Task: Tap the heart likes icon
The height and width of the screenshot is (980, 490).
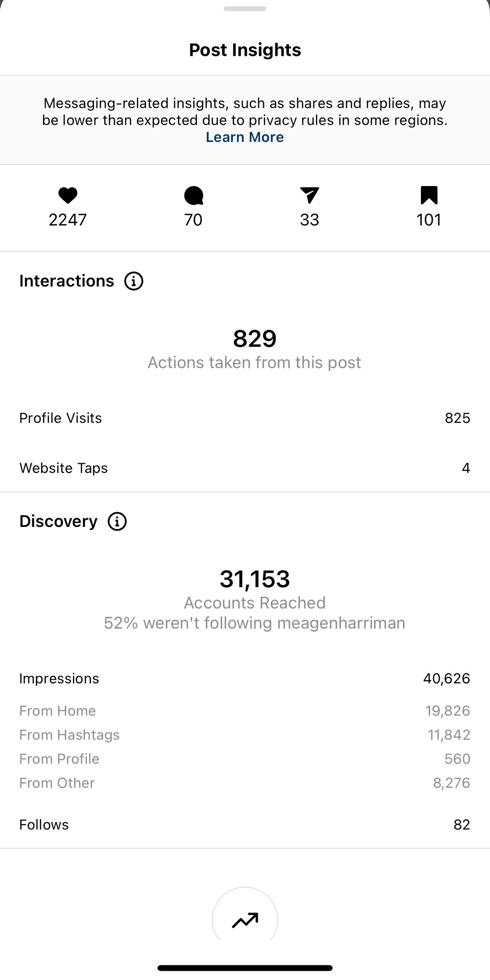Action: pos(68,195)
